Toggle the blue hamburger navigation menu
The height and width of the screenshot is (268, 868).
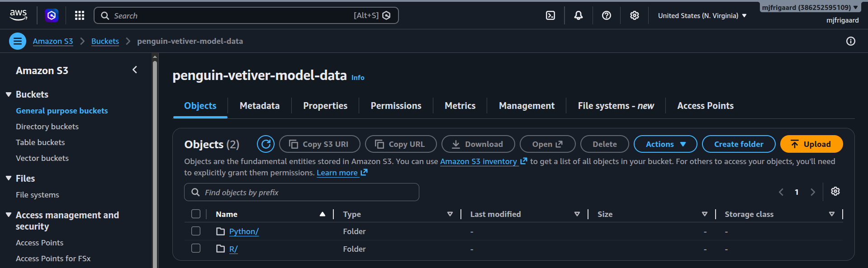point(18,41)
